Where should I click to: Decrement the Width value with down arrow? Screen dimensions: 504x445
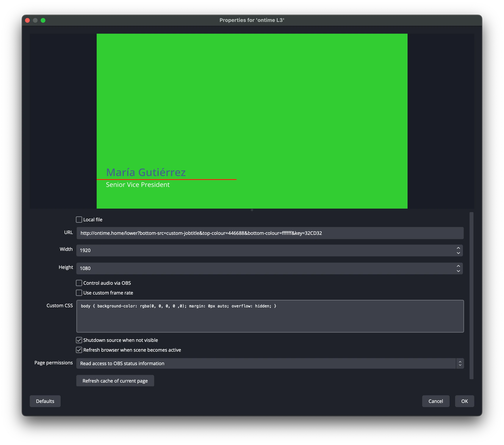coord(458,253)
